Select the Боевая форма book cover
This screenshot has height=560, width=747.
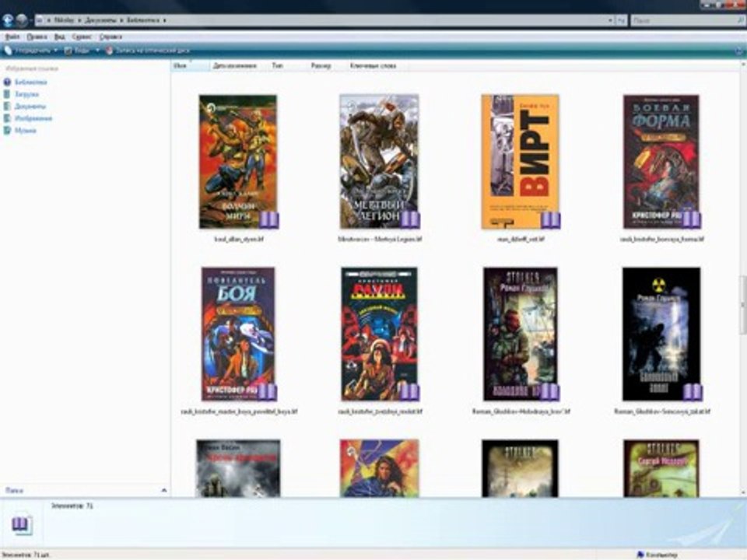tap(661, 162)
